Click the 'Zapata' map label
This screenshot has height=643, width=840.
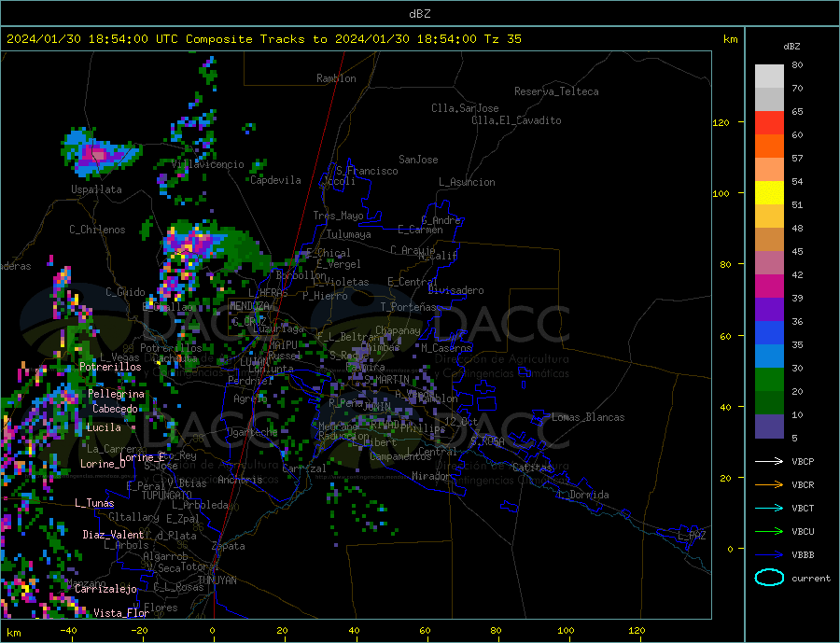[x=229, y=546]
